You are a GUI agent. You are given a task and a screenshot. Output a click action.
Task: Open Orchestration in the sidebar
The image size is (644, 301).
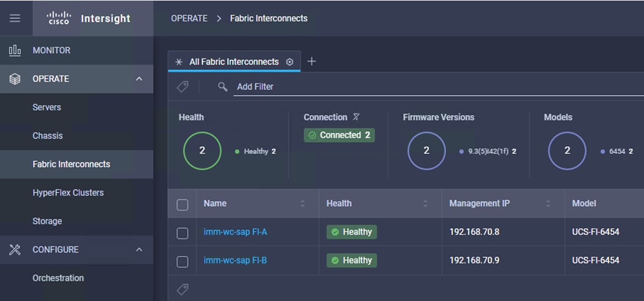[x=77, y=278]
